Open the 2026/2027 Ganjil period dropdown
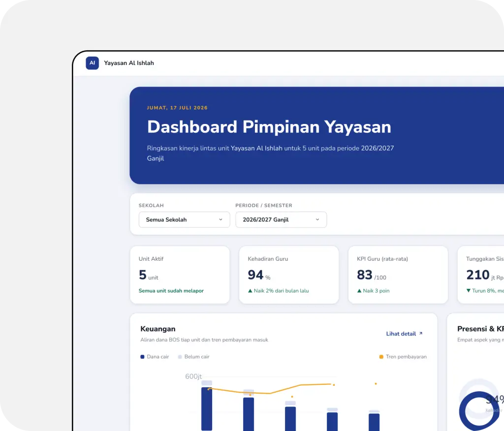The height and width of the screenshot is (431, 504). [x=281, y=219]
